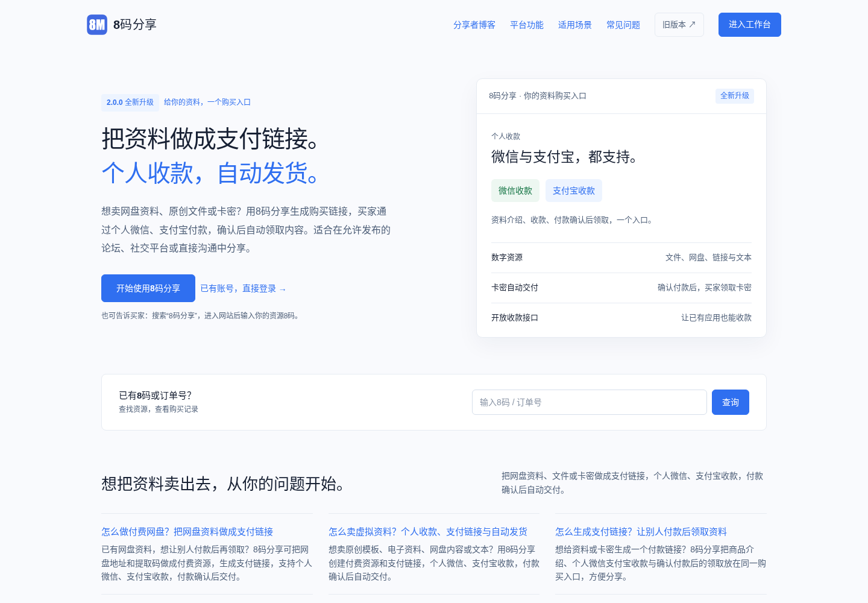868x603 pixels.
Task: Click the 旧版本 button
Action: [679, 25]
